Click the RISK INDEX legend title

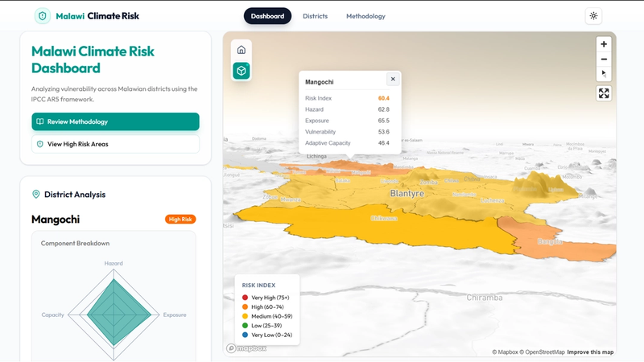click(258, 286)
